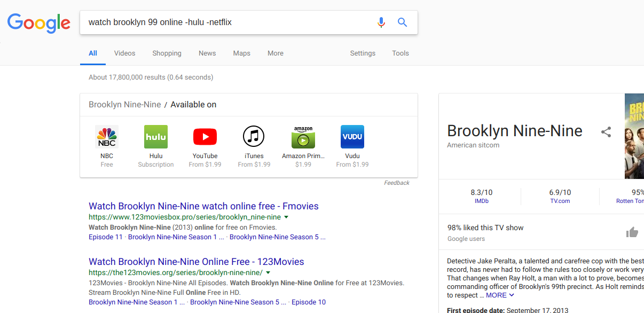Open Amazon Prime Video icon
644x313 pixels.
point(303,137)
